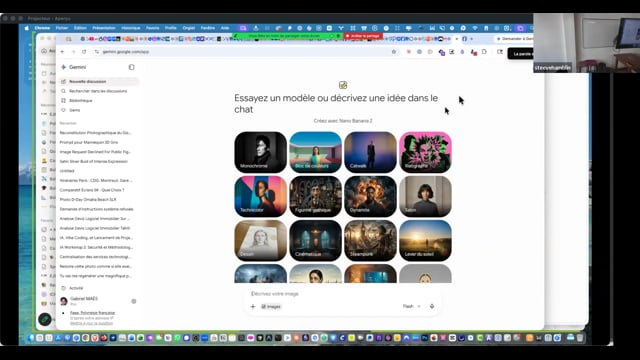Open the Bibliothèque section
This screenshot has height=360, width=640.
click(80, 100)
